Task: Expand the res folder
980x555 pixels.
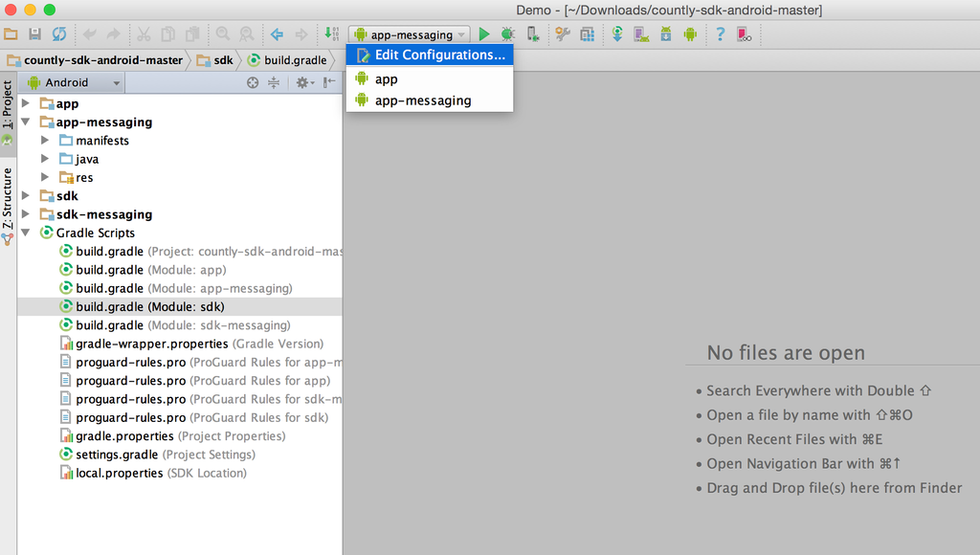Action: coord(45,177)
